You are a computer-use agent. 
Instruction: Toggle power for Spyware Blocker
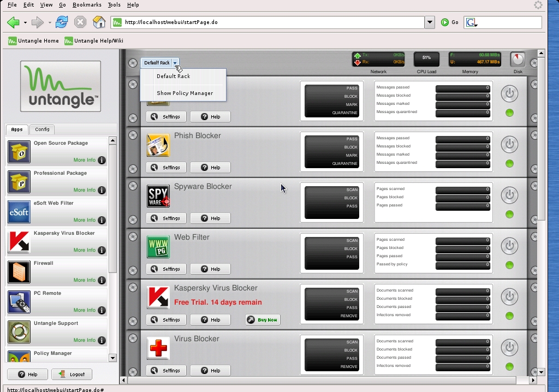pos(509,195)
